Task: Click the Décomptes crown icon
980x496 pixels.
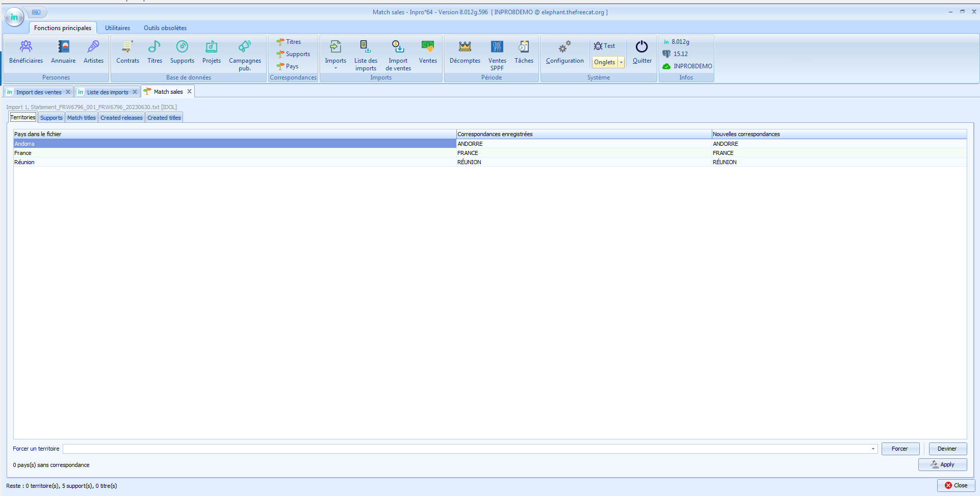Action: pyautogui.click(x=465, y=47)
